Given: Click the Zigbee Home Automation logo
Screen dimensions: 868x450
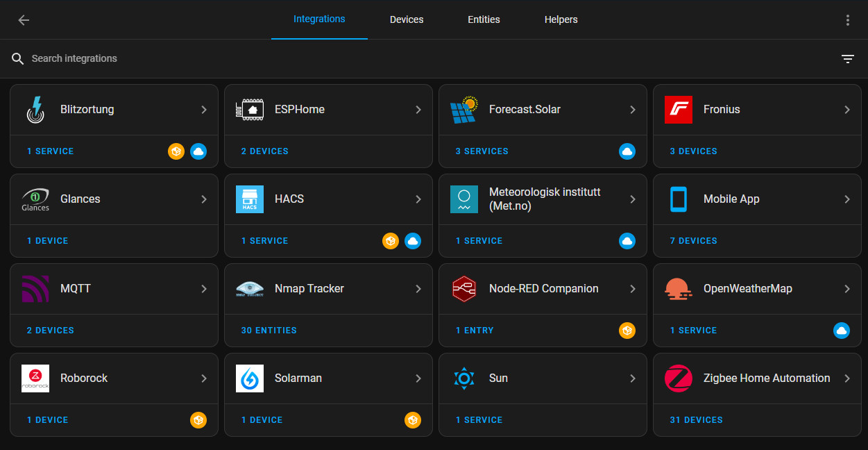Looking at the screenshot, I should [678, 378].
